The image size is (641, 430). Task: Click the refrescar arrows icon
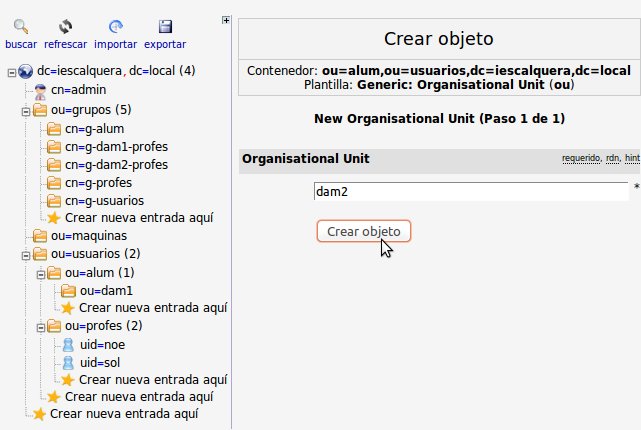[x=65, y=27]
